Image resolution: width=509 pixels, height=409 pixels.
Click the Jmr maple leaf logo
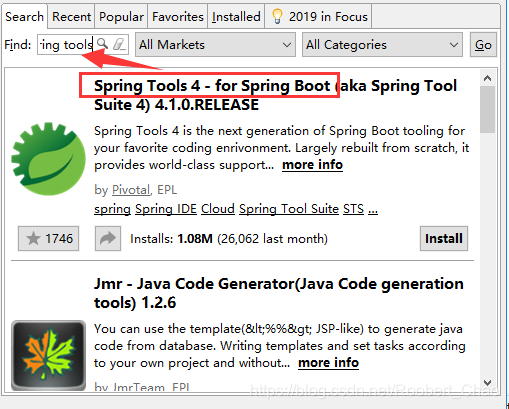48,355
